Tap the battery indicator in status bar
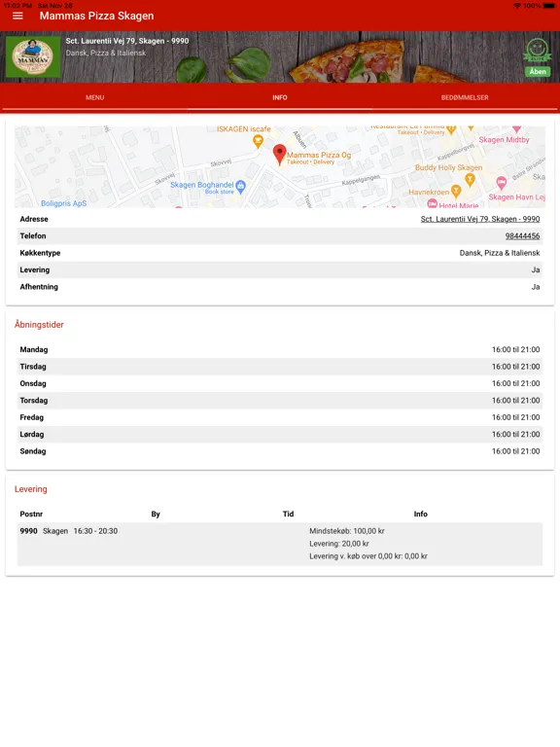Image resolution: width=560 pixels, height=747 pixels. [548, 6]
